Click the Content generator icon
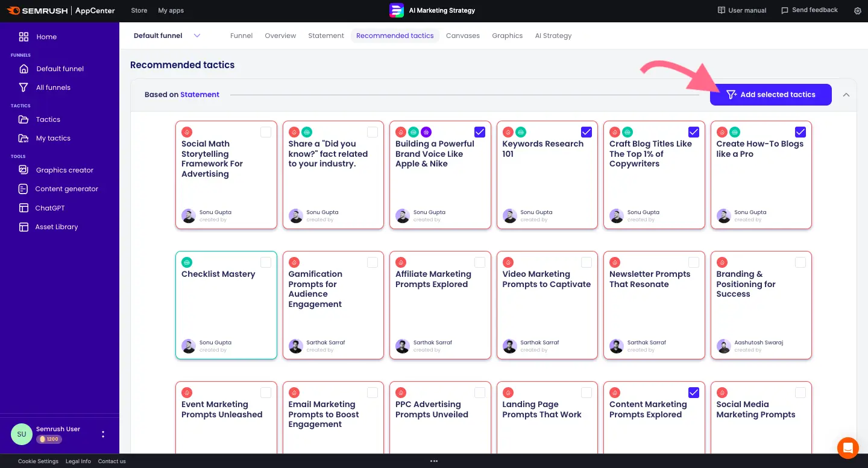Viewport: 868px width, 468px height. point(24,189)
